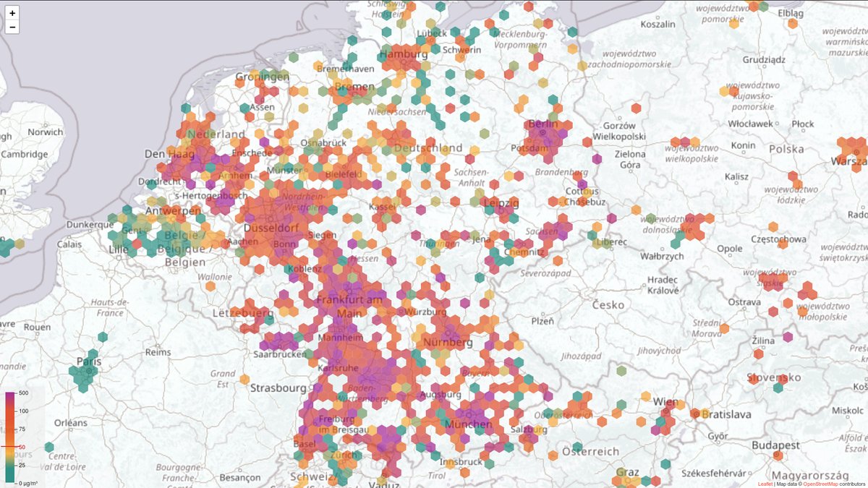Click the Kassel city label
The width and height of the screenshot is (868, 488).
tap(383, 206)
